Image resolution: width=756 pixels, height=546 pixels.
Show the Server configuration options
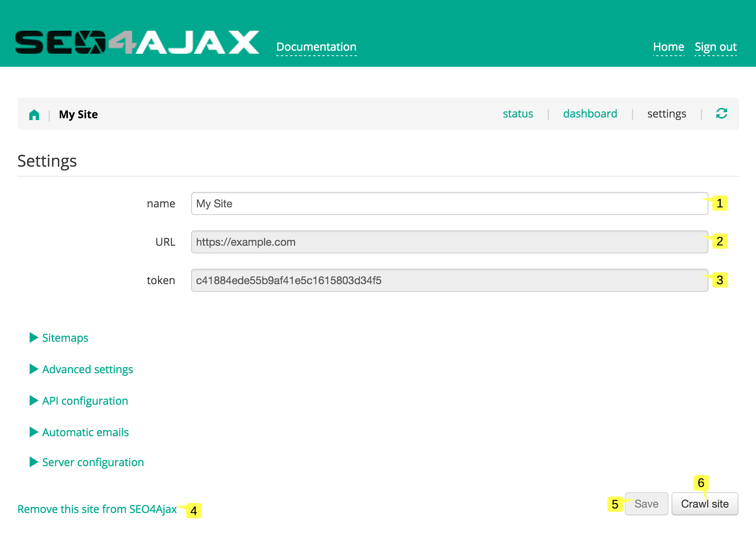(x=92, y=462)
